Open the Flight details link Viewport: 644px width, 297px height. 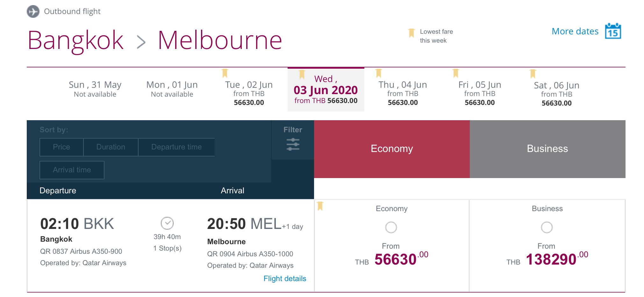(285, 279)
